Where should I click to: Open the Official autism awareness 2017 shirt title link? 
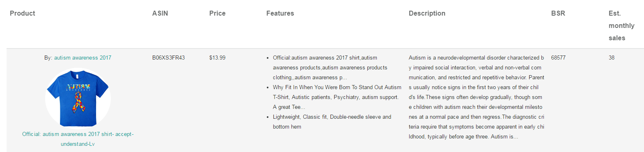[x=78, y=139]
